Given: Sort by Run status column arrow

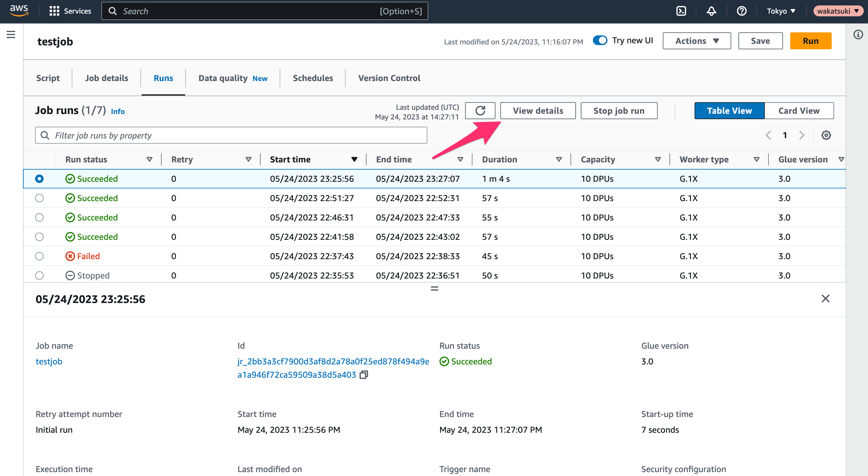Looking at the screenshot, I should pos(149,159).
